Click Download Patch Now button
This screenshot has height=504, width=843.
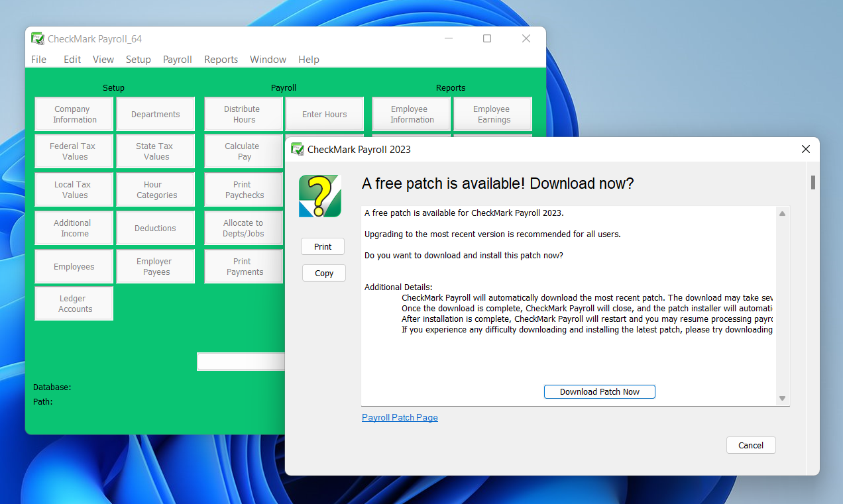600,392
